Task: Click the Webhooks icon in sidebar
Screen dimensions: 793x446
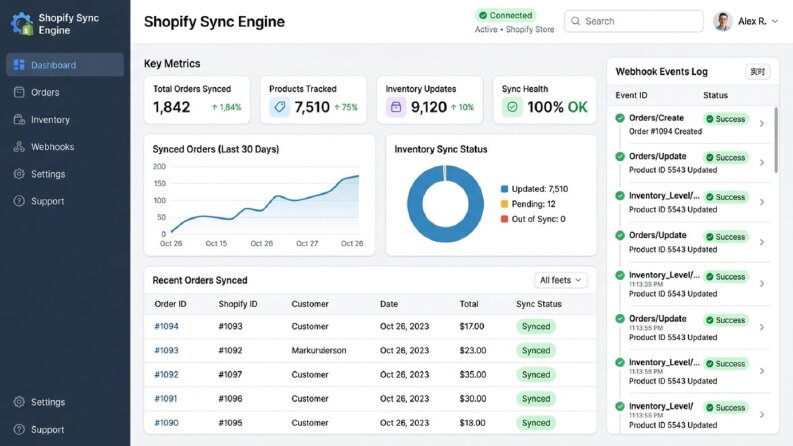Action: pyautogui.click(x=19, y=147)
